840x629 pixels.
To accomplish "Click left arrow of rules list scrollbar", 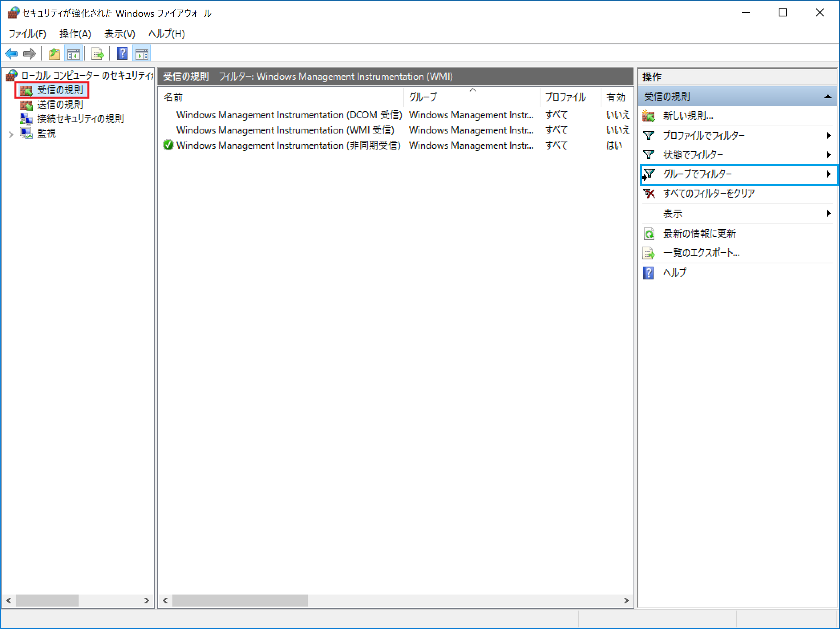I will click(x=165, y=601).
